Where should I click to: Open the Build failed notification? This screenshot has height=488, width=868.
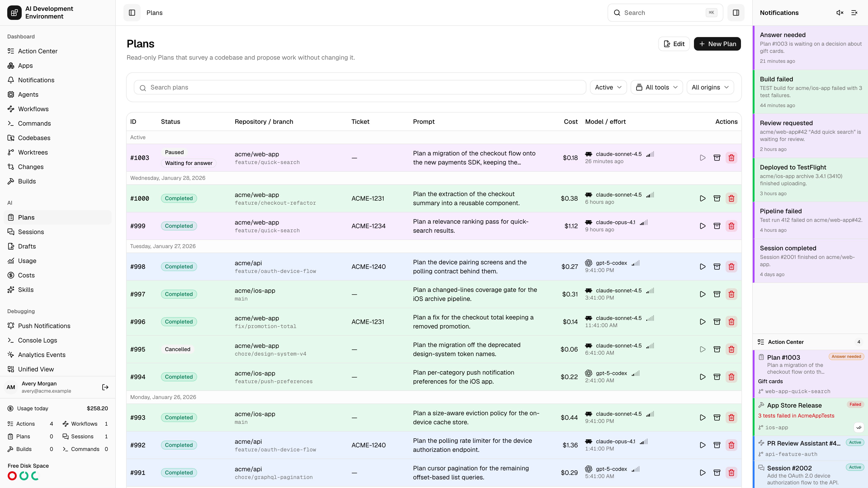point(810,92)
